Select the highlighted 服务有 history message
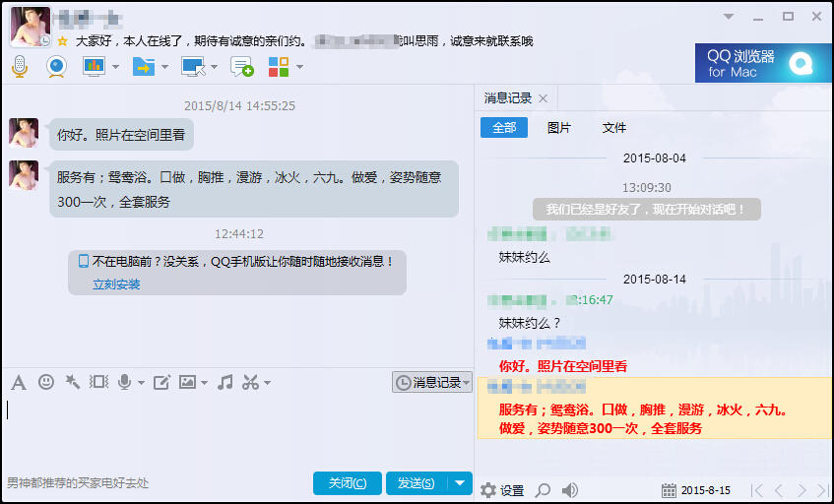 [654, 409]
